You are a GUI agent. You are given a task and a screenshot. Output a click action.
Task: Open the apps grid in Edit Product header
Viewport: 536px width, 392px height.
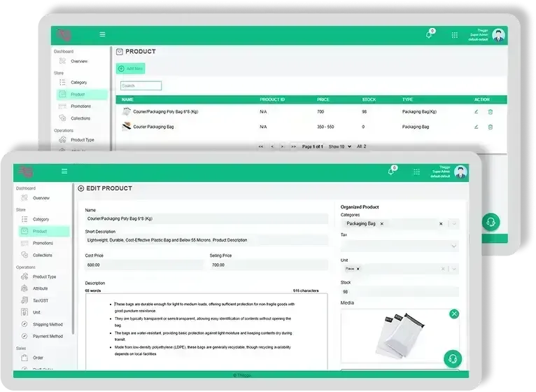pyautogui.click(x=415, y=171)
